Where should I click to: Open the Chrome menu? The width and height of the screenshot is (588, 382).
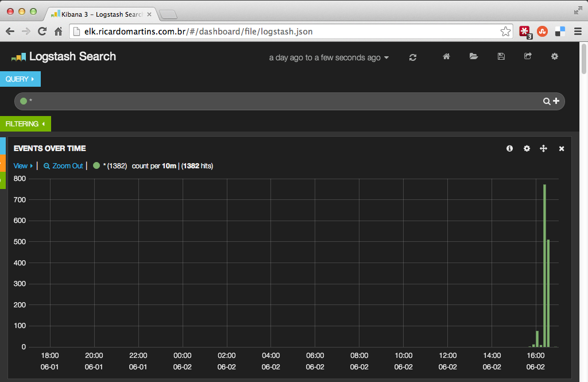[x=578, y=32]
